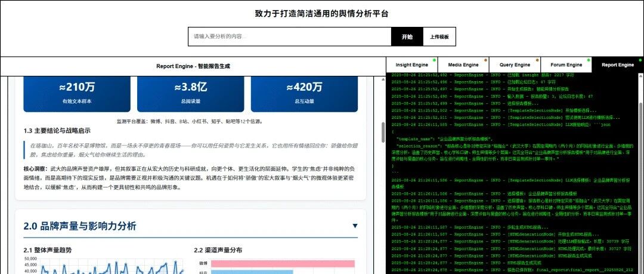
Task: Click the Report Engine - 智能报告生成 panel title
Action: (193, 66)
